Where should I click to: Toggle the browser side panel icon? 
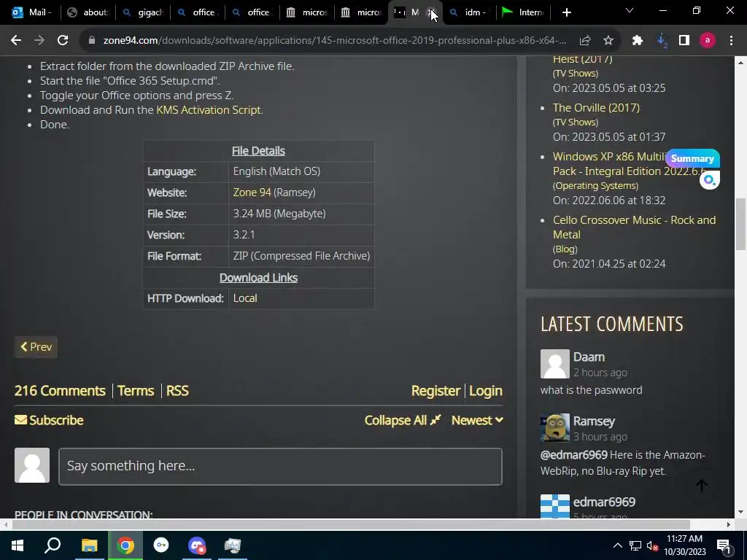(684, 41)
